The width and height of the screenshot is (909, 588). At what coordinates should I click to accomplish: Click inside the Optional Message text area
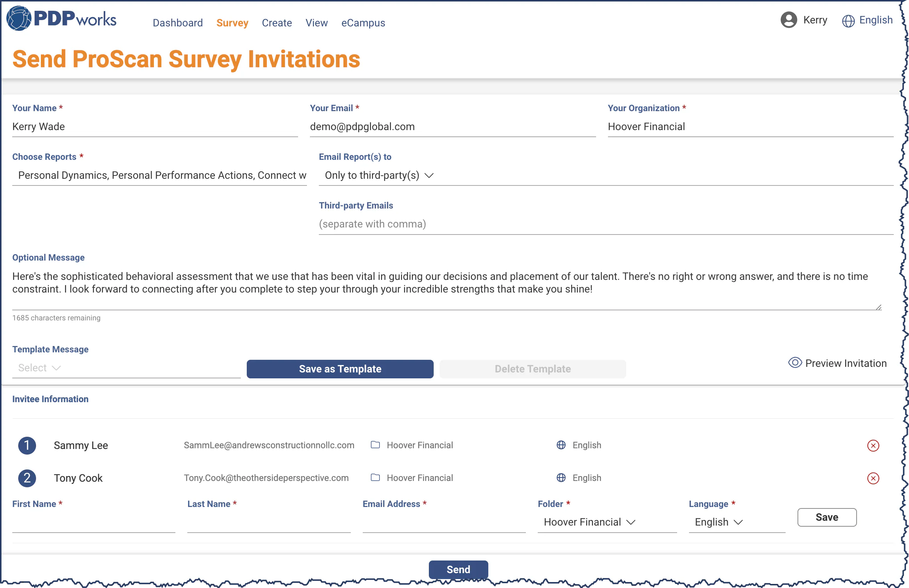(x=447, y=288)
